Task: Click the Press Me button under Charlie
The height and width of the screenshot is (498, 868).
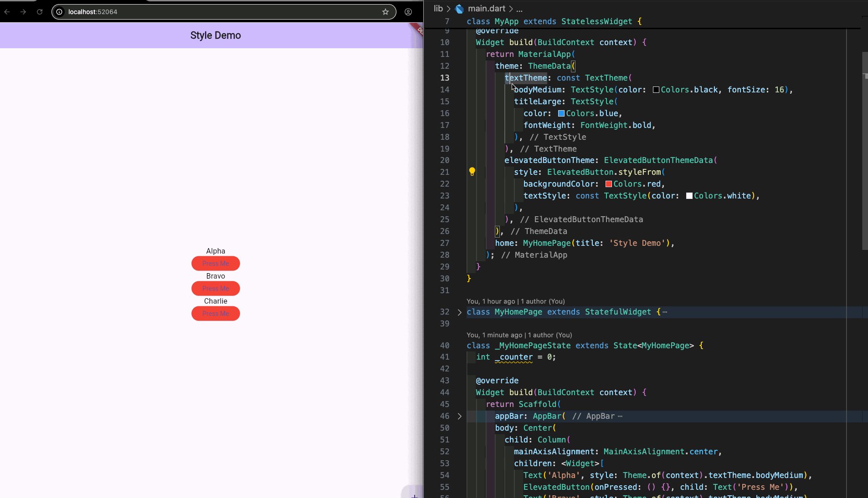Action: click(x=216, y=314)
